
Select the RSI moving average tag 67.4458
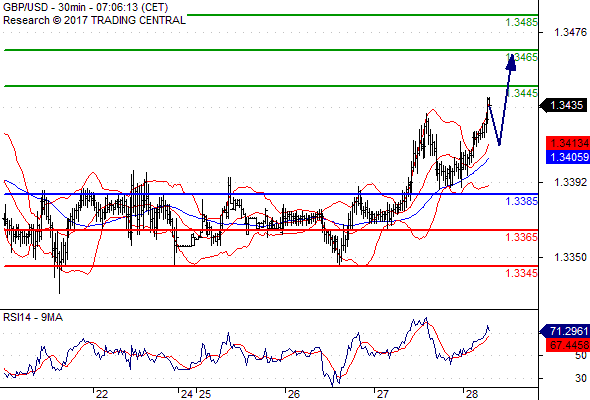568,345
